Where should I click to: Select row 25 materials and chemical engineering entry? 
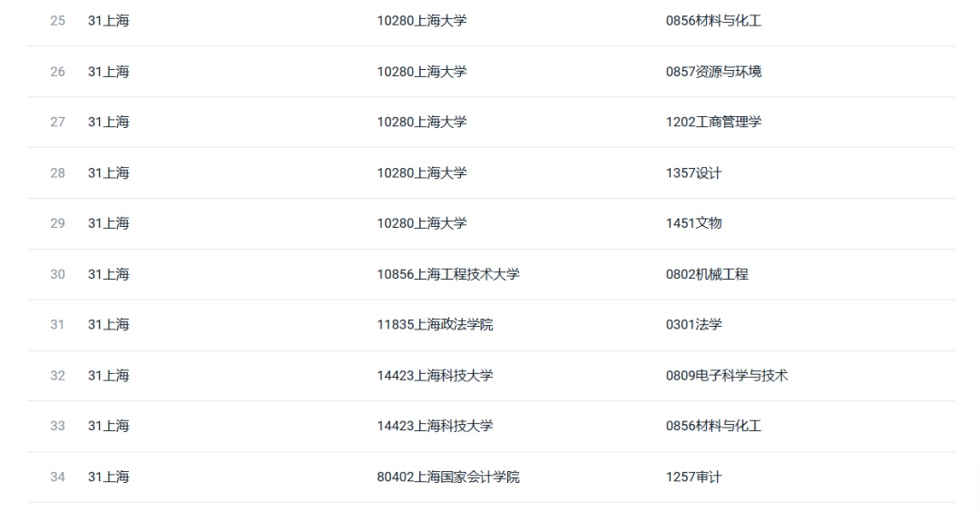tap(713, 21)
